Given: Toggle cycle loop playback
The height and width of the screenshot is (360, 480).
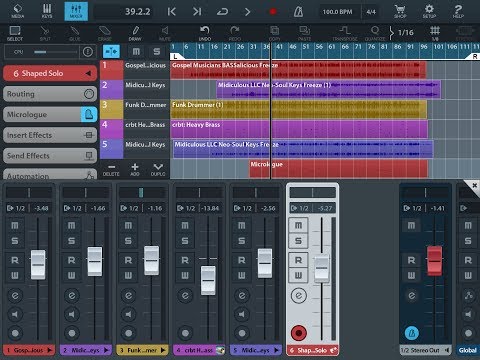Looking at the screenshot, I should [x=222, y=12].
